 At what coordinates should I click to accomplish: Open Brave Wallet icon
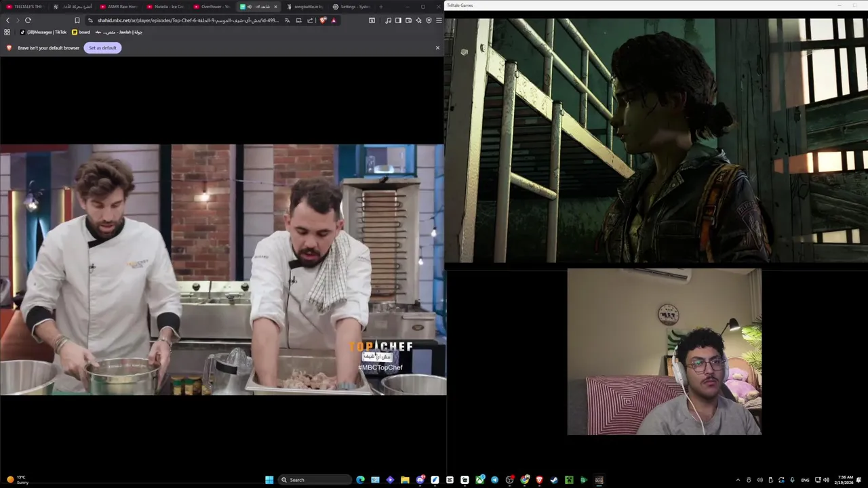click(408, 20)
